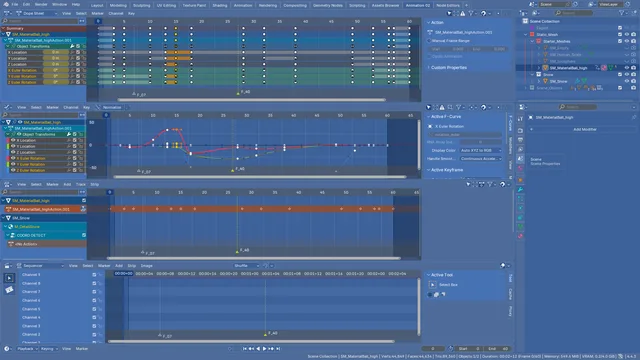Play the animation forward
Image resolution: width=640 pixels, height=360 pixels.
click(264, 349)
